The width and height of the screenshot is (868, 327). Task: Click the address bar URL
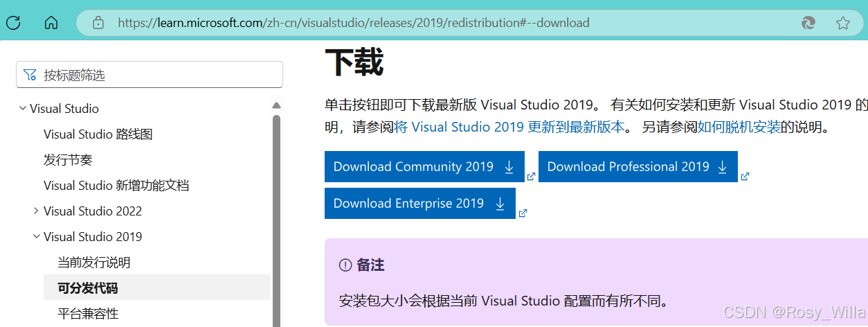coord(354,23)
